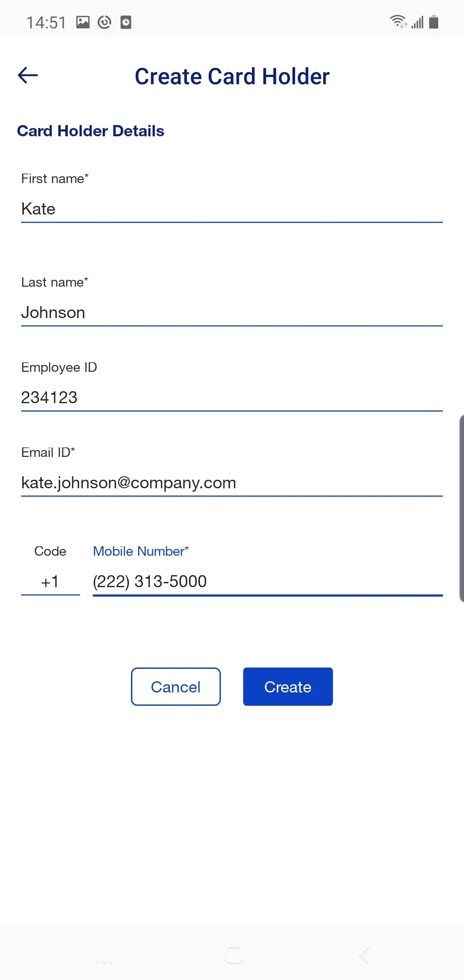
Task: Select the Last name field with Johnson
Action: click(232, 312)
